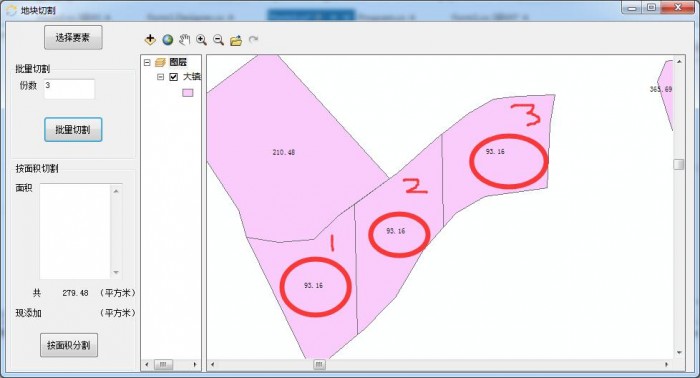Click the redo arrow icon
Viewport: 700px width, 378px height.
click(x=253, y=40)
